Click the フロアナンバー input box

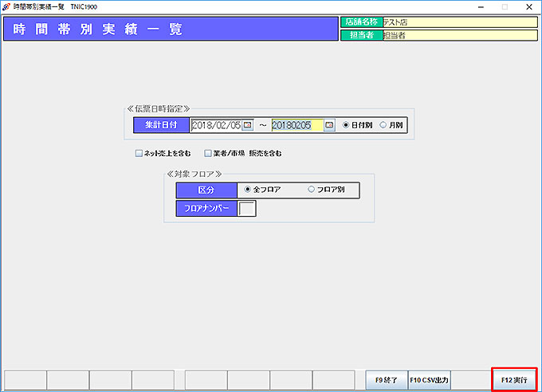(x=247, y=209)
